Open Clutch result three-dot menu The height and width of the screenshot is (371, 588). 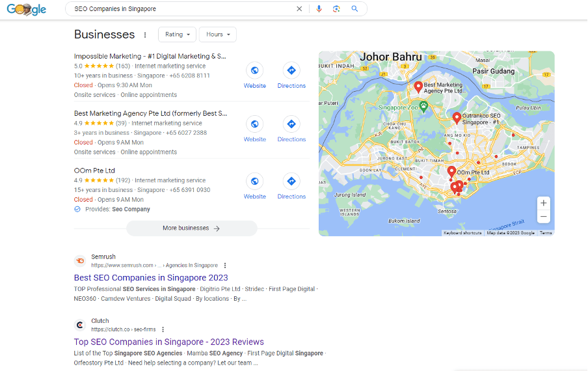click(163, 329)
